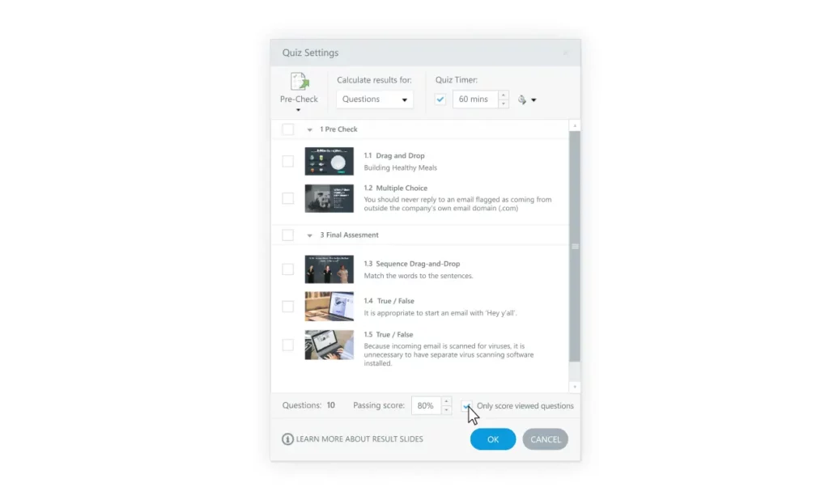
Task: Increase the passing score with up arrow
Action: tap(446, 401)
